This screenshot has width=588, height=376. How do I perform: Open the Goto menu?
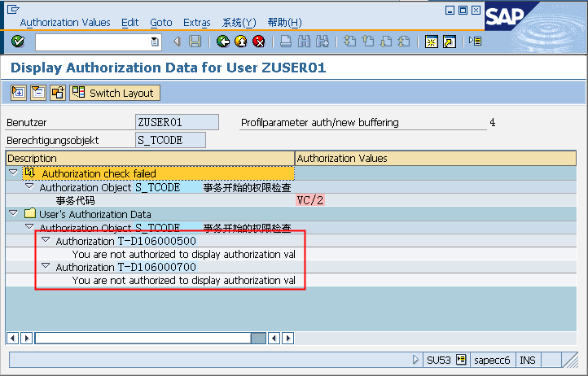(161, 23)
